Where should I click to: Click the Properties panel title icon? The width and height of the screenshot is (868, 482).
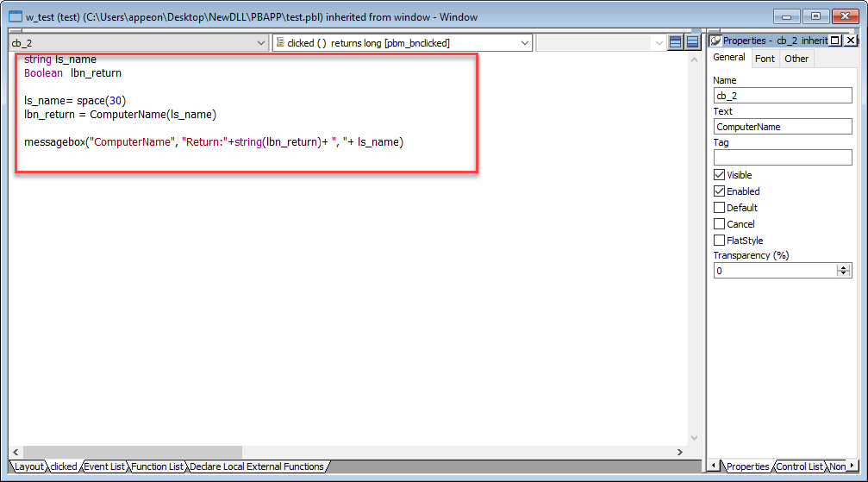click(715, 41)
